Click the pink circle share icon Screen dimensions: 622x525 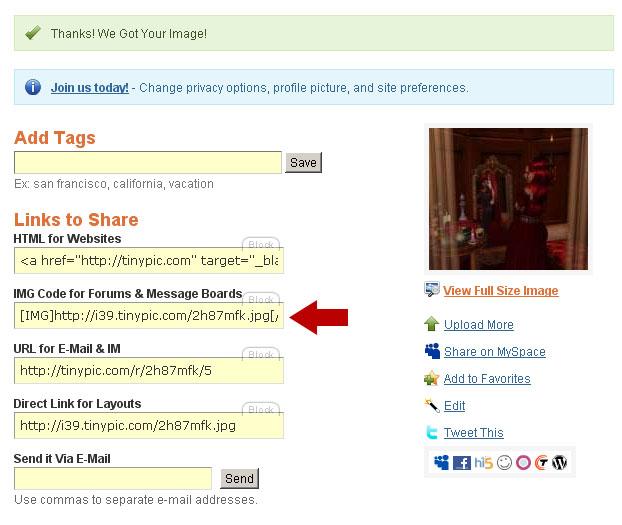(x=523, y=463)
